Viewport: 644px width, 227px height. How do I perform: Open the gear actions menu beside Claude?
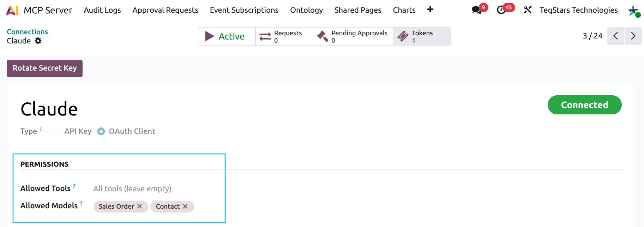point(38,41)
